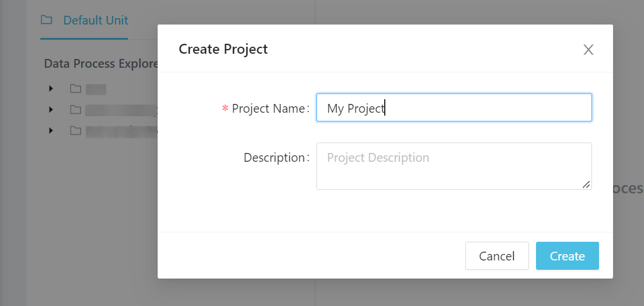Screen dimensions: 644x306
Task: Click the Description field label
Action: [x=274, y=158]
